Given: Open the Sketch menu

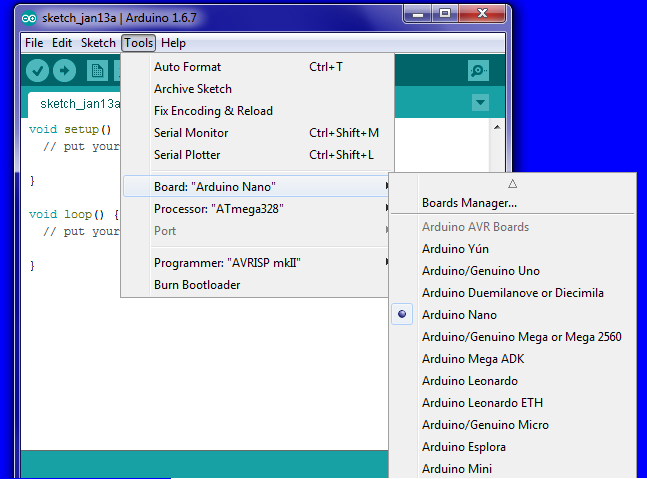Looking at the screenshot, I should tap(98, 43).
